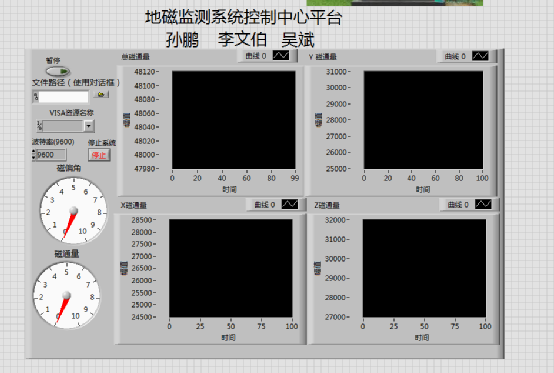The width and height of the screenshot is (554, 373).
Task: Increment the baud rate stepper arrows
Action: 34,153
